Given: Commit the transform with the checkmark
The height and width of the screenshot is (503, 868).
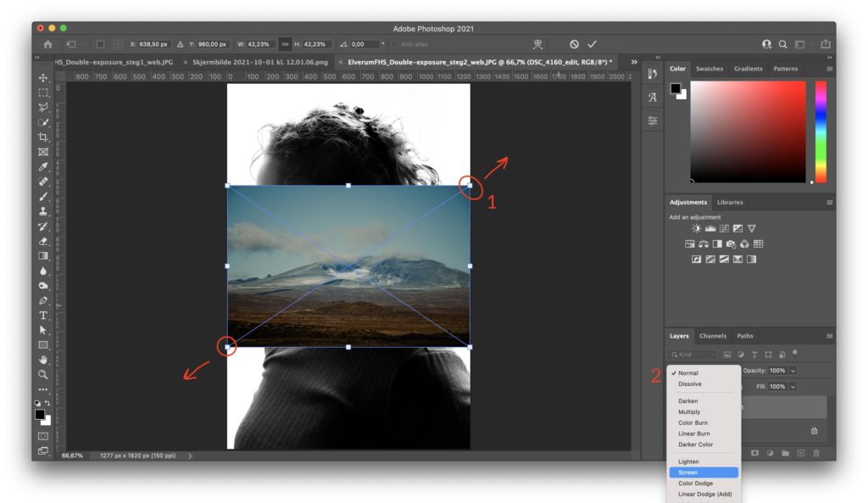Looking at the screenshot, I should click(592, 44).
